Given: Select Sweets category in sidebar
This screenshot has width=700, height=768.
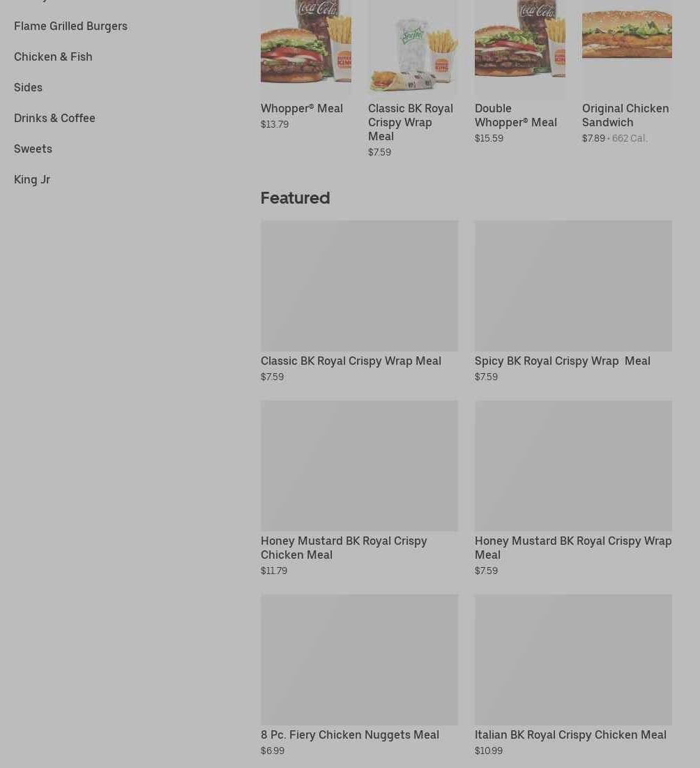Looking at the screenshot, I should click(33, 149).
